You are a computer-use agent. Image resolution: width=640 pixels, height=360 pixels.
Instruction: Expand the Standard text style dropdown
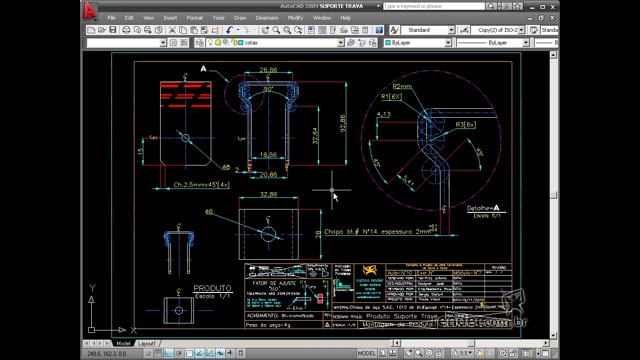451,30
